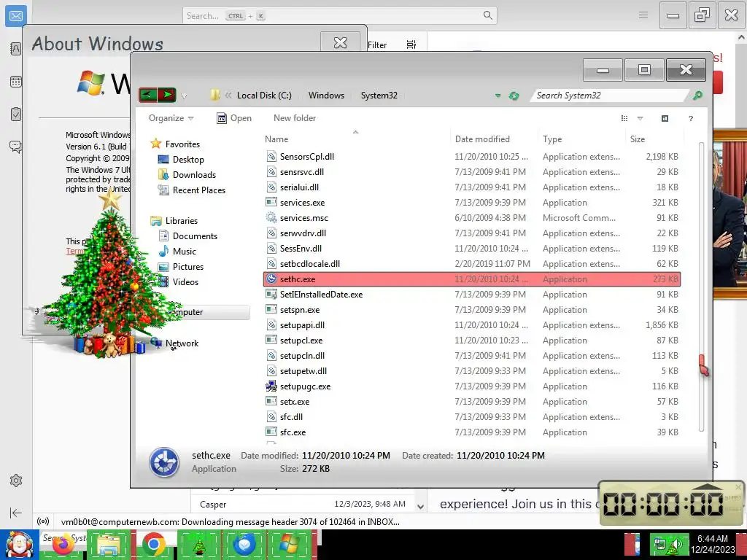
Task: Open the Santa Start button
Action: (x=19, y=545)
